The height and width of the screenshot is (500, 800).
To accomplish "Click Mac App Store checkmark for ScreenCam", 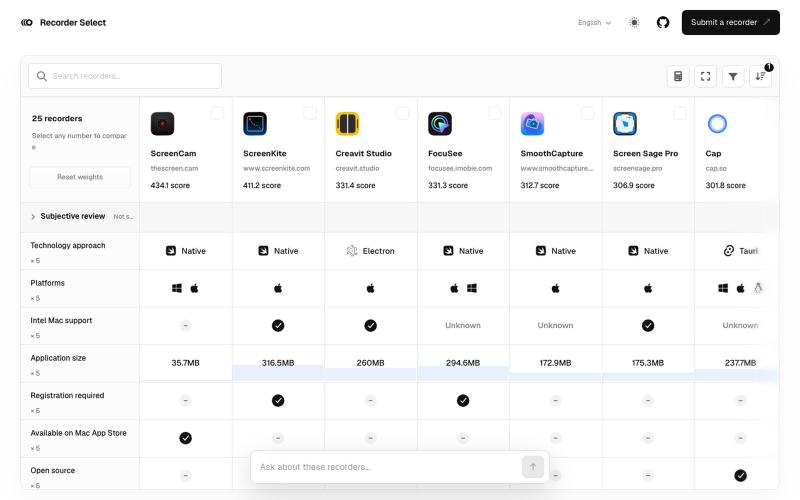I will click(x=186, y=438).
